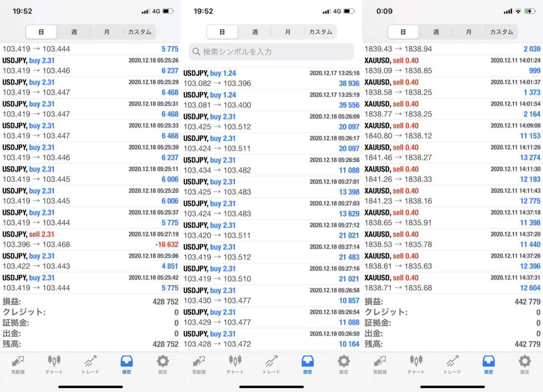The image size is (543, 392).
Task: Open USDJPY buy trade with profit 10 164
Action: click(271, 339)
